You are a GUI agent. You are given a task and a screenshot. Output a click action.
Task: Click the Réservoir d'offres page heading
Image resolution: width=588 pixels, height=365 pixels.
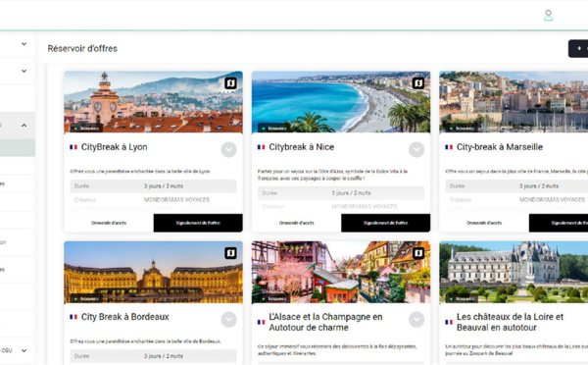click(82, 48)
